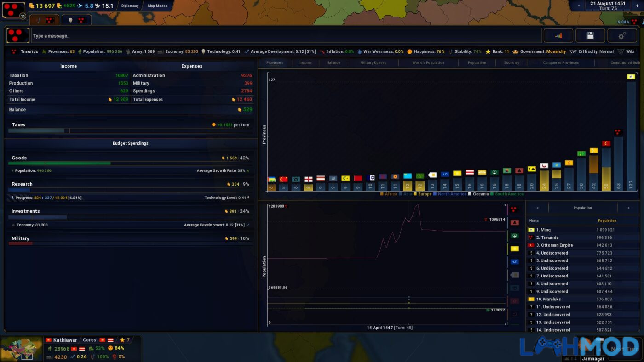The width and height of the screenshot is (644, 362).
Task: Click the plus button beside the date
Action: 637,6
